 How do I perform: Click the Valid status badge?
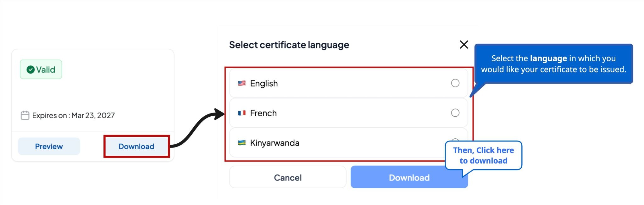pos(41,69)
